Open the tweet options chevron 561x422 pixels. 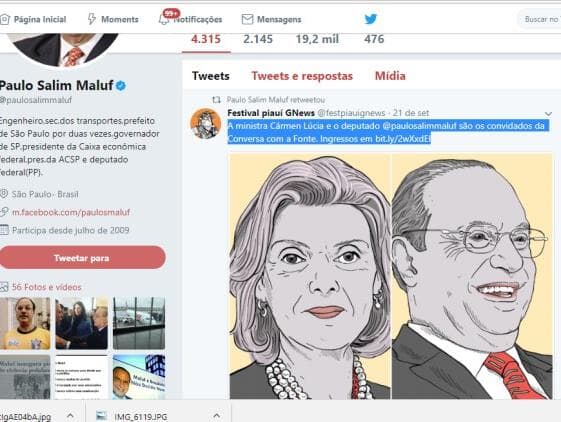click(x=548, y=114)
